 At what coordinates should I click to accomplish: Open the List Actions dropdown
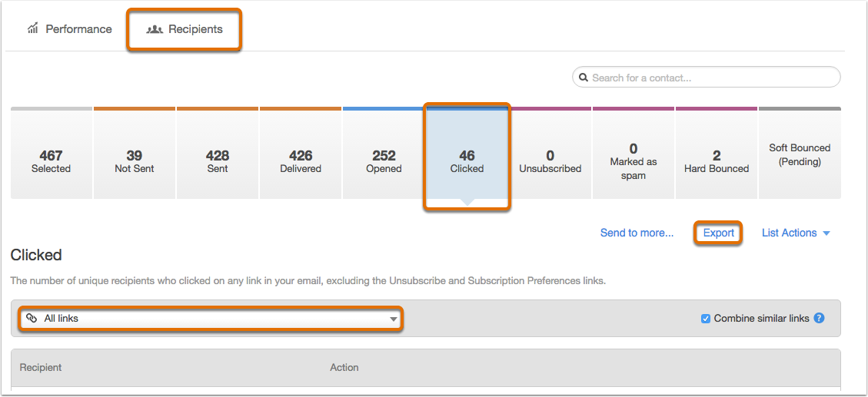796,233
